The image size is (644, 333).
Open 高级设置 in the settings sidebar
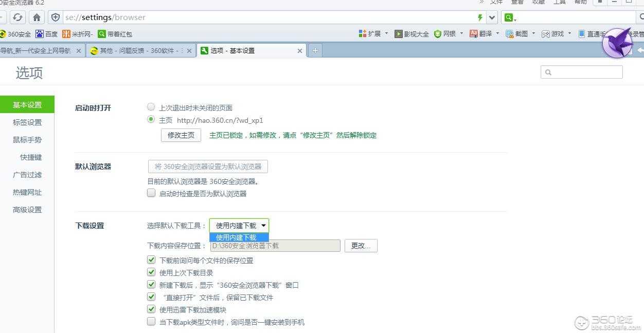[27, 210]
